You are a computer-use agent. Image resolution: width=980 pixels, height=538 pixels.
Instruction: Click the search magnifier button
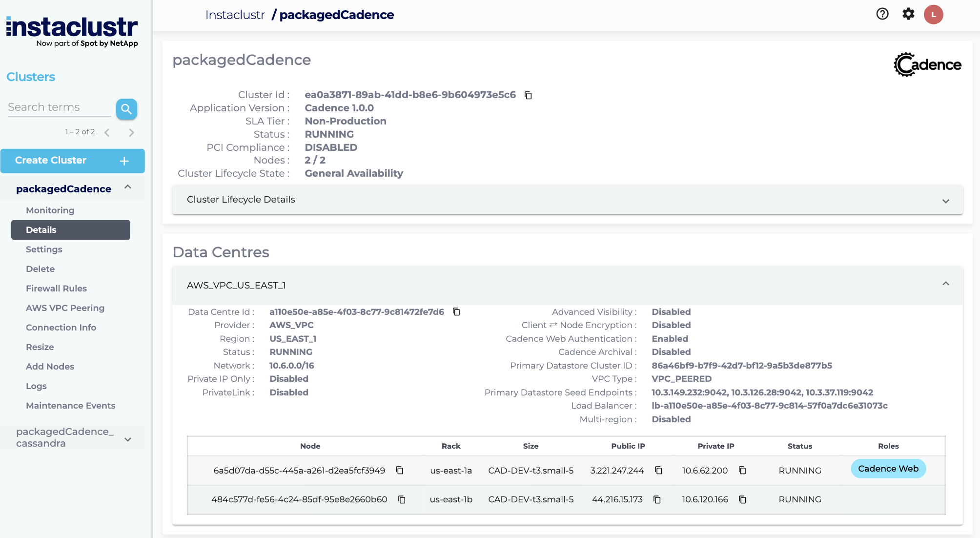(126, 109)
